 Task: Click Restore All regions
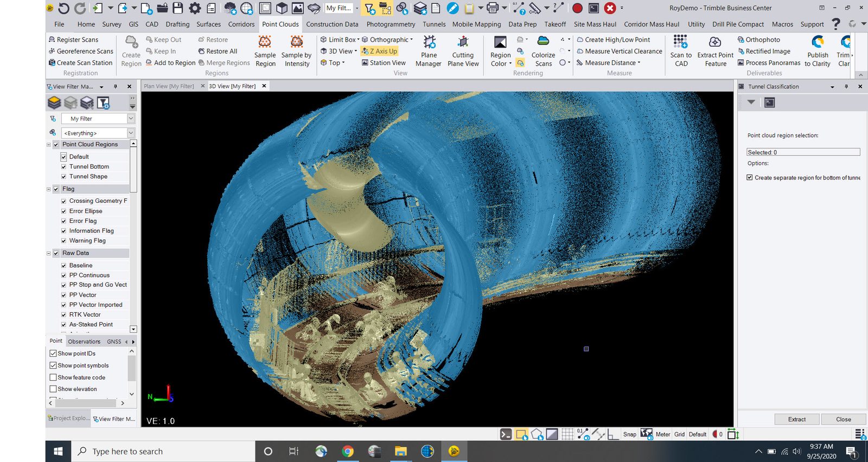pos(218,52)
